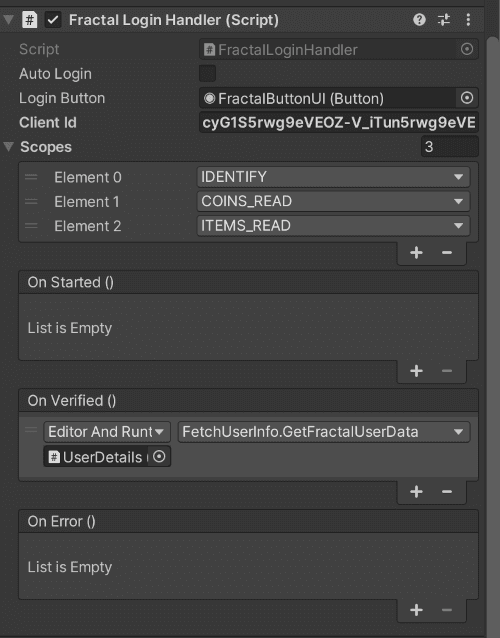Click the script hash icon in header
This screenshot has width=500, height=638.
coord(30,20)
